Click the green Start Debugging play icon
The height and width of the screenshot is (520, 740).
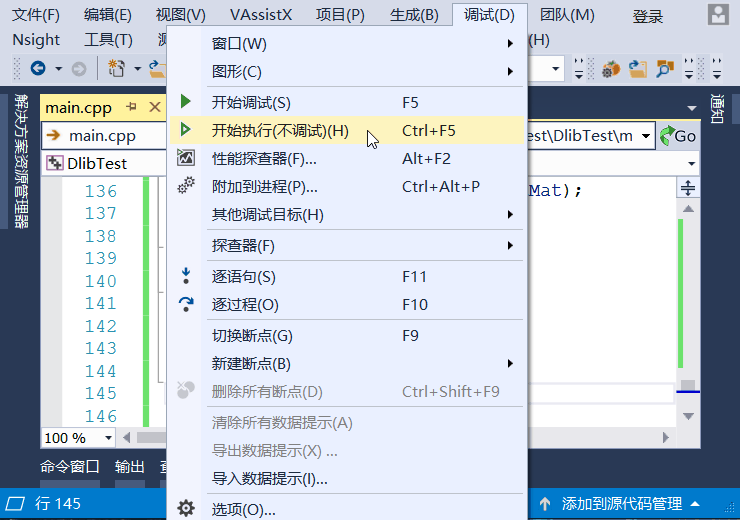[185, 102]
